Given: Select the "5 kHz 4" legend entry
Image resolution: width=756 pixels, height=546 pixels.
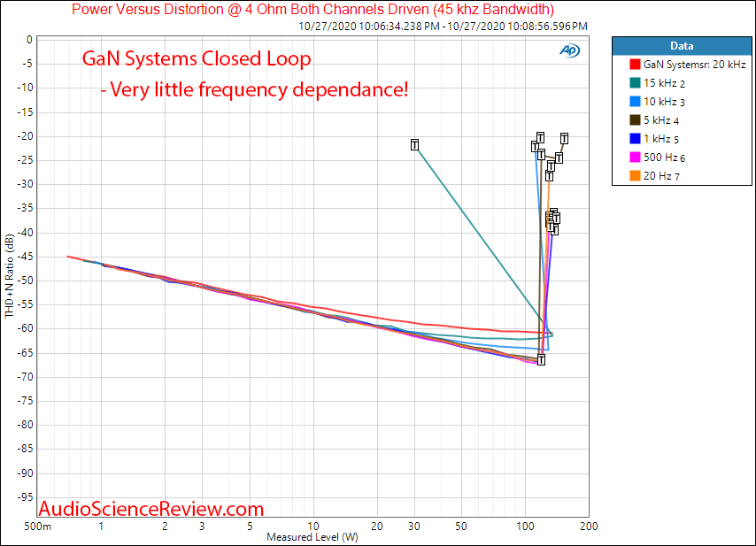Looking at the screenshot, I should coord(661,120).
